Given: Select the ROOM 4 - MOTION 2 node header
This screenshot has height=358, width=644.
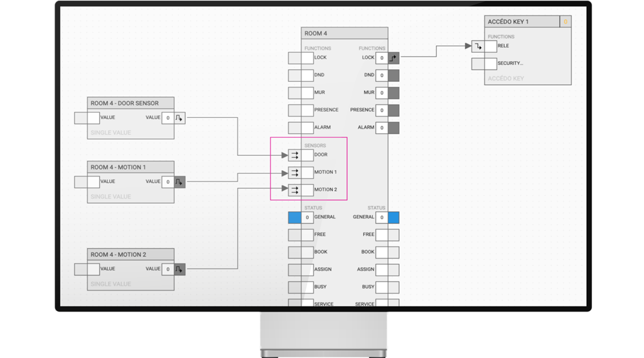Looking at the screenshot, I should click(x=131, y=254).
